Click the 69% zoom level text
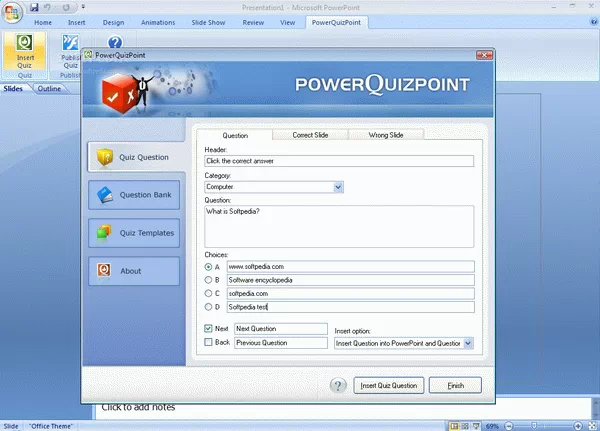The image size is (600, 431). (x=492, y=426)
